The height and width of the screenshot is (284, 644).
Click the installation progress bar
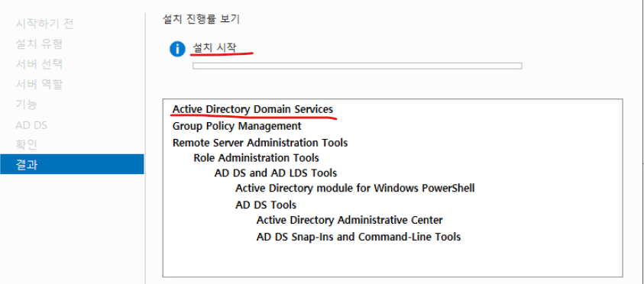tap(358, 66)
